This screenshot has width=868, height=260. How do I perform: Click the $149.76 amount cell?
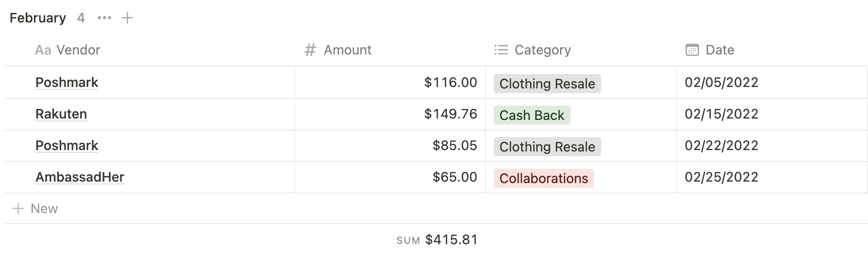point(450,114)
